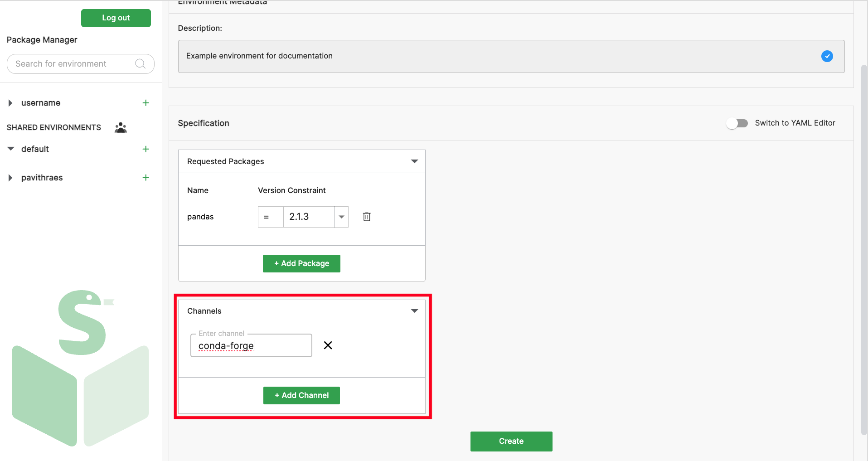Create new environment under username with plus icon

click(x=145, y=102)
